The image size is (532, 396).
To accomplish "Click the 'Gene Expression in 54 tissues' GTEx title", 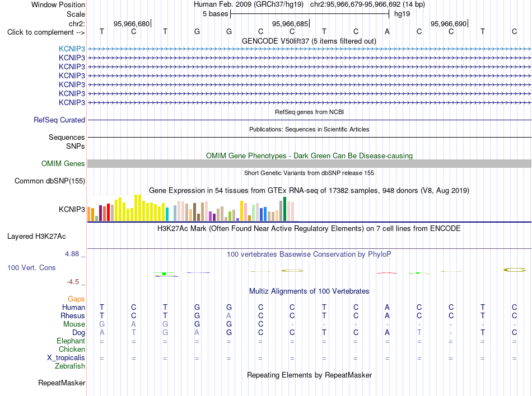I will [x=309, y=190].
